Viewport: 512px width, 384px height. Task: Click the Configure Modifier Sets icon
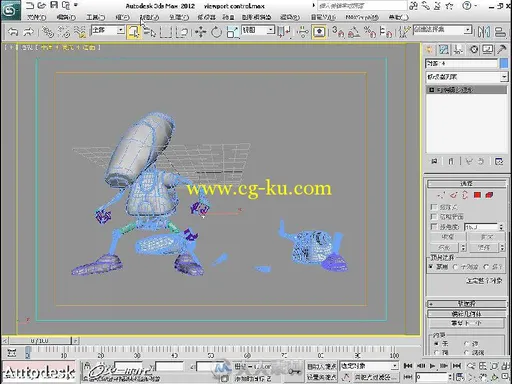click(x=499, y=161)
